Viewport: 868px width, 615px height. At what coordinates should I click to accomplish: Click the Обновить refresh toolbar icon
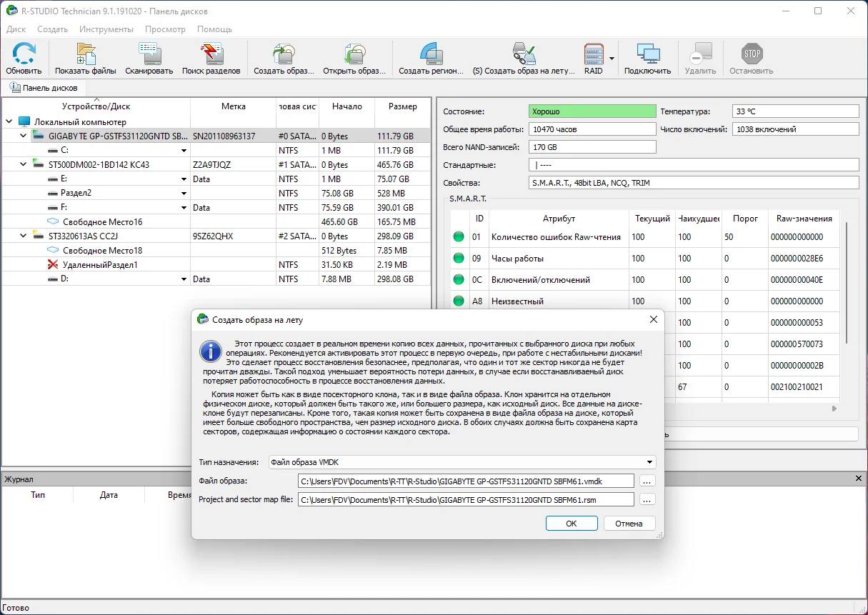[x=24, y=59]
